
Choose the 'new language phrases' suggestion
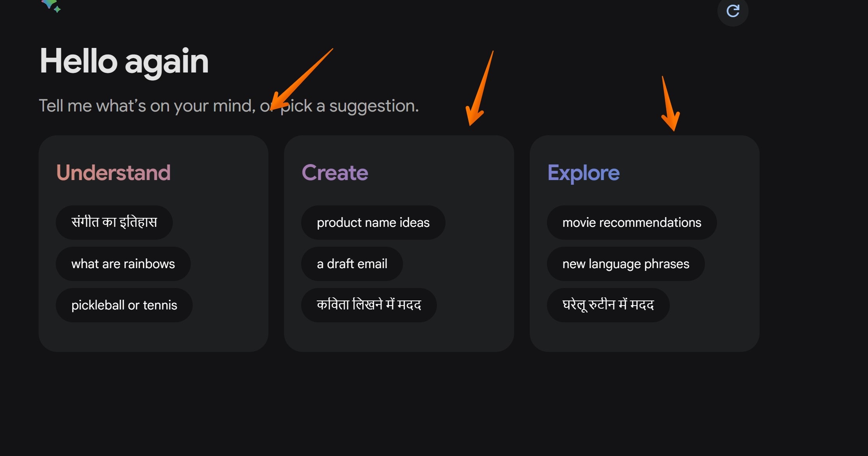click(x=626, y=264)
